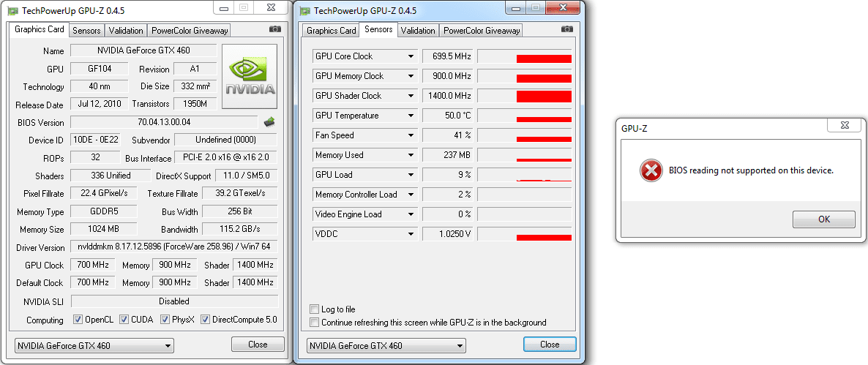
Task: Toggle the CUDA checkbox
Action: pos(124,320)
